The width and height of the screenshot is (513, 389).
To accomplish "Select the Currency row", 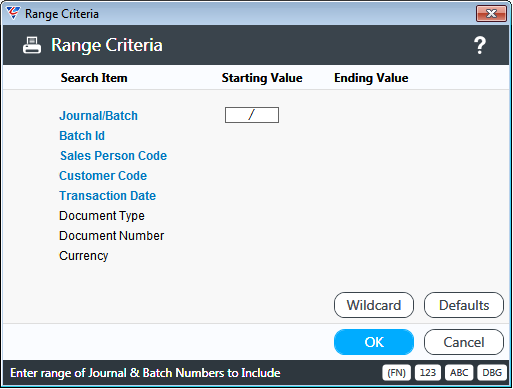I will point(84,256).
